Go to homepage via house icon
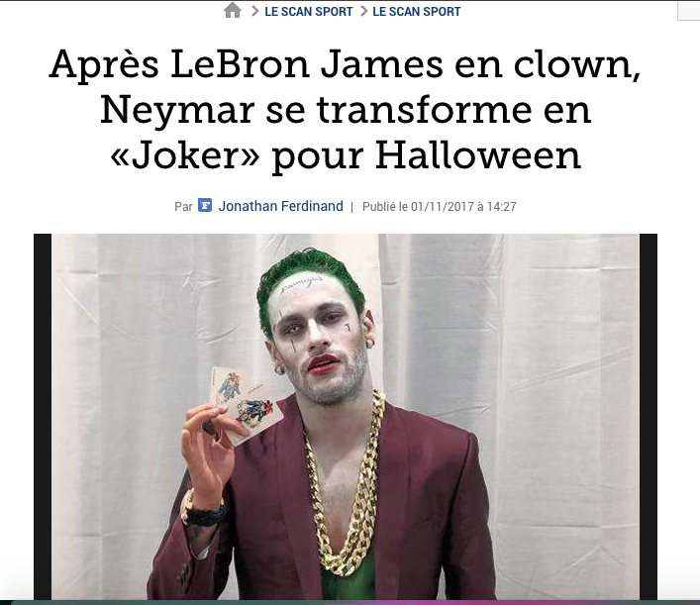Image resolution: width=700 pixels, height=605 pixels. [233, 10]
